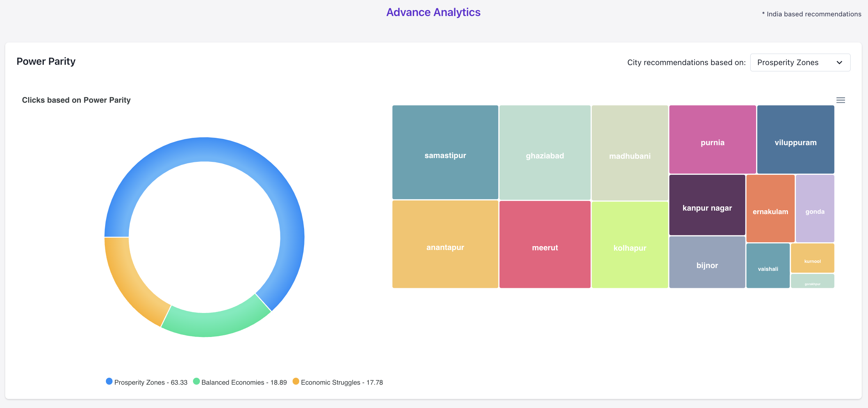This screenshot has height=408, width=868.
Task: Click the Advance Analytics heading
Action: (433, 13)
